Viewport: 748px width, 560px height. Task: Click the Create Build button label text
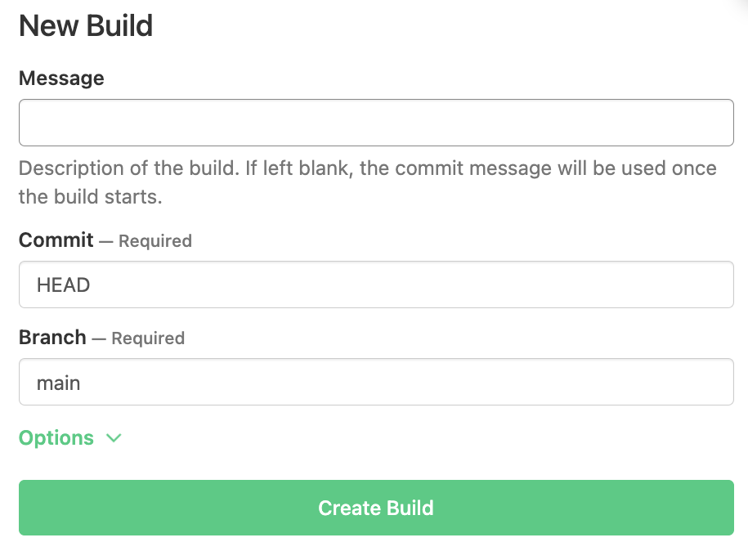pyautogui.click(x=376, y=508)
